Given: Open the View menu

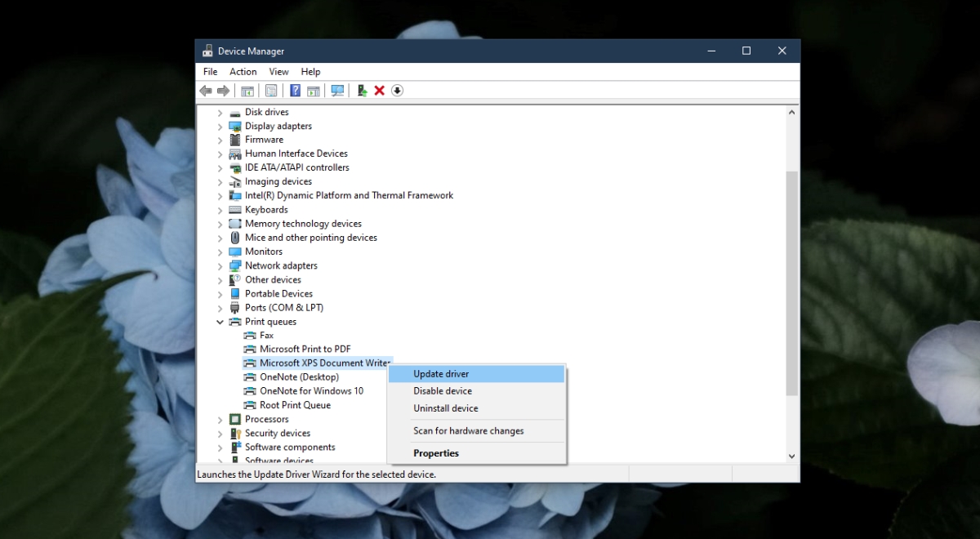Looking at the screenshot, I should click(278, 71).
